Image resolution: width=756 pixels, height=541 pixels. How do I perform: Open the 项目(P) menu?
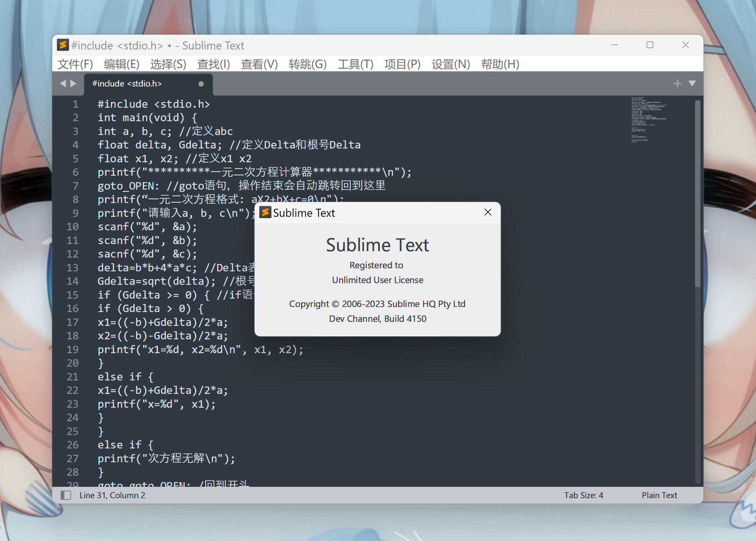click(402, 64)
